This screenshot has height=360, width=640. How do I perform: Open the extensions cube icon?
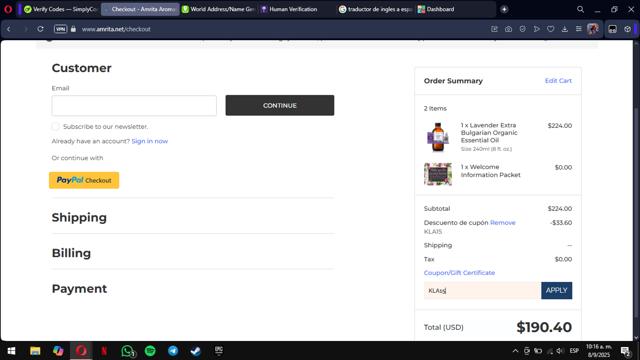(x=627, y=29)
